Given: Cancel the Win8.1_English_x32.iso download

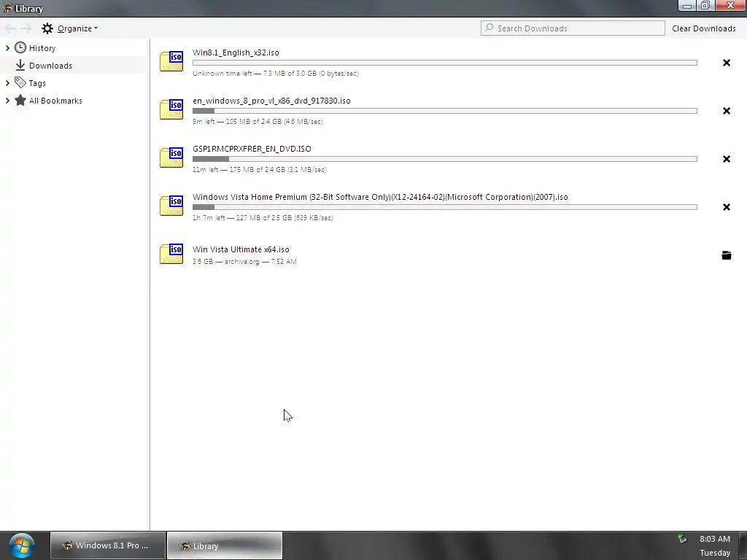Looking at the screenshot, I should pos(726,63).
